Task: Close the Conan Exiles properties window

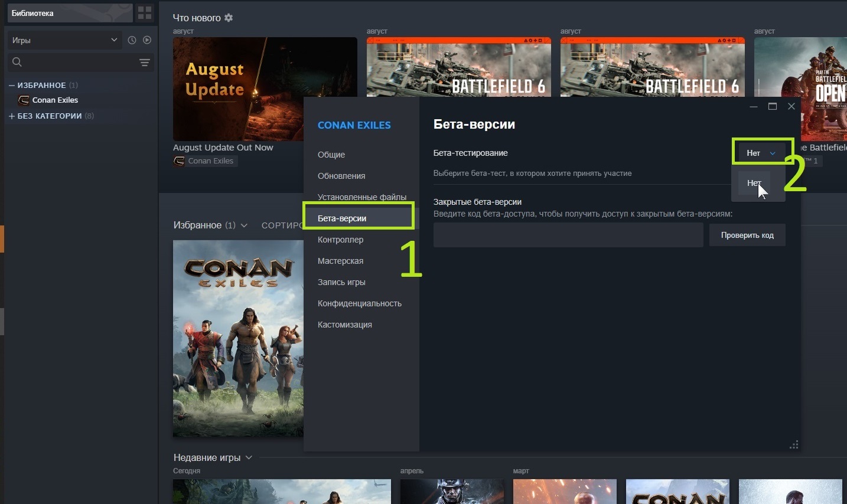Action: [791, 106]
